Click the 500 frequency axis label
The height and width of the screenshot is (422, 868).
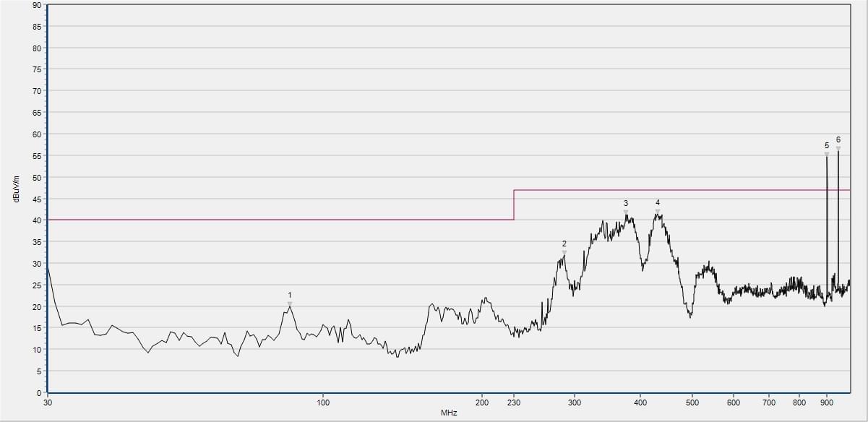[x=692, y=402]
